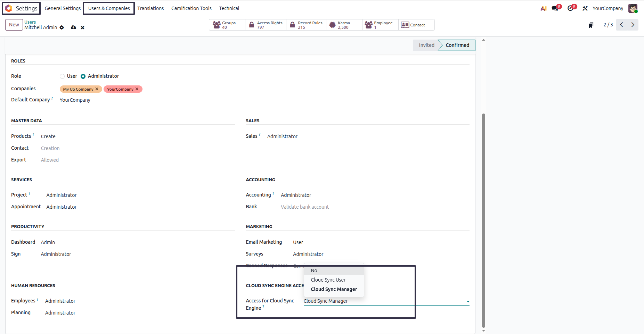Open the General Settings menu
The image size is (644, 334).
coord(63,8)
